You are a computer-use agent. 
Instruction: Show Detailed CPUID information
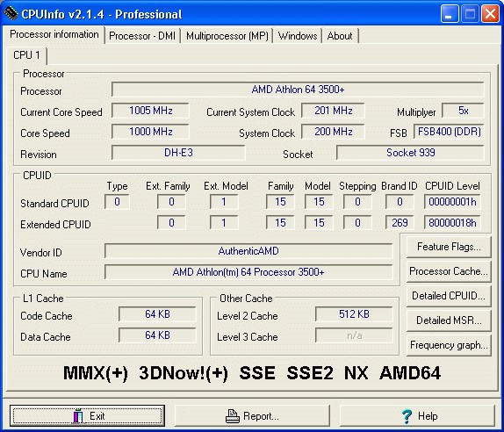tap(449, 296)
